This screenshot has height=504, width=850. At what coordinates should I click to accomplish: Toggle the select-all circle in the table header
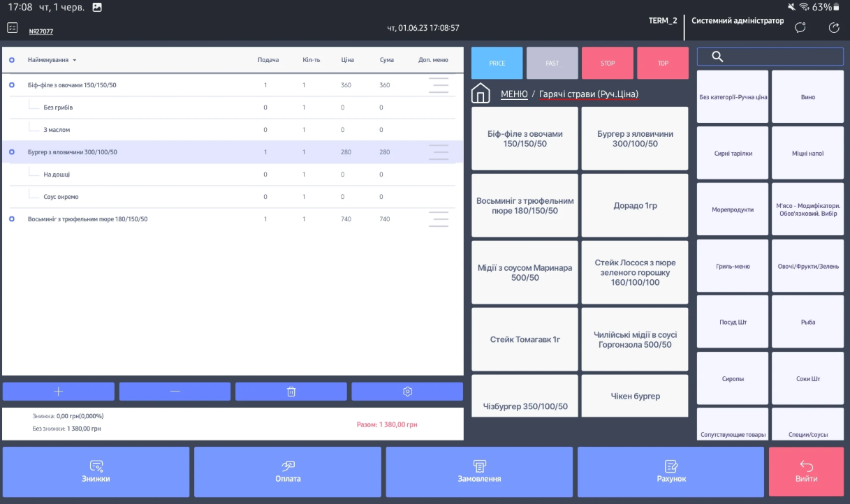click(12, 60)
